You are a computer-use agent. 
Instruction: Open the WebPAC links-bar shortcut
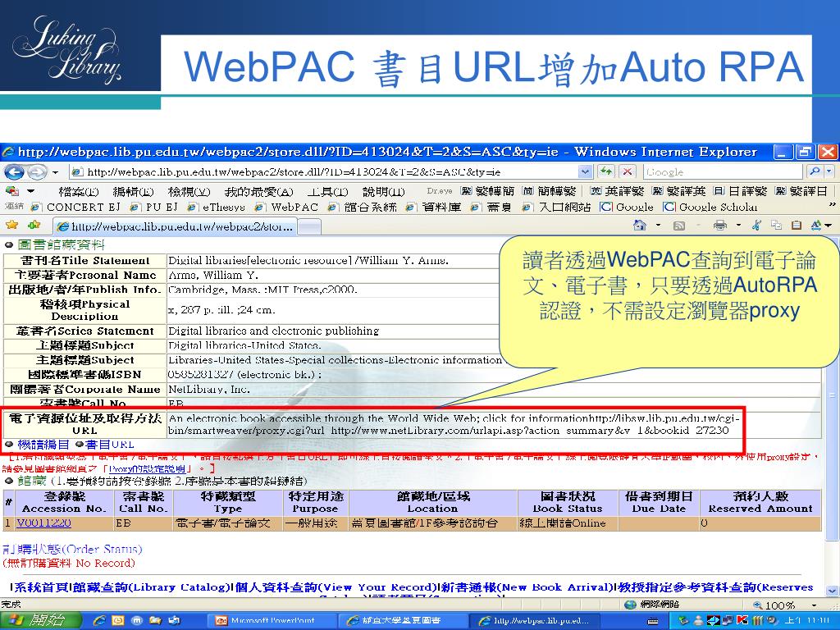tap(286, 208)
